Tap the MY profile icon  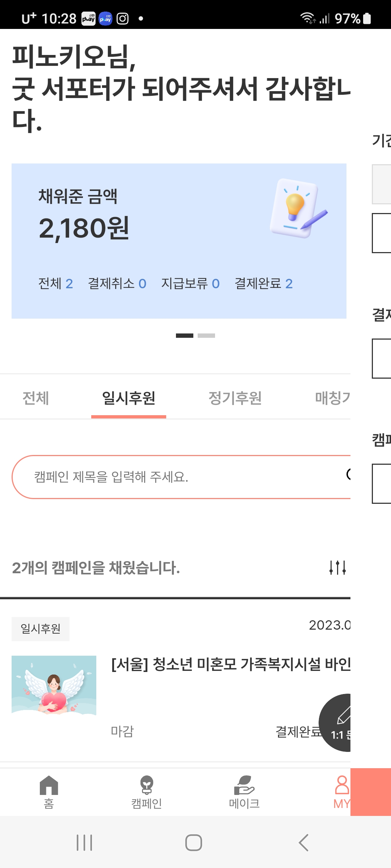point(341,791)
